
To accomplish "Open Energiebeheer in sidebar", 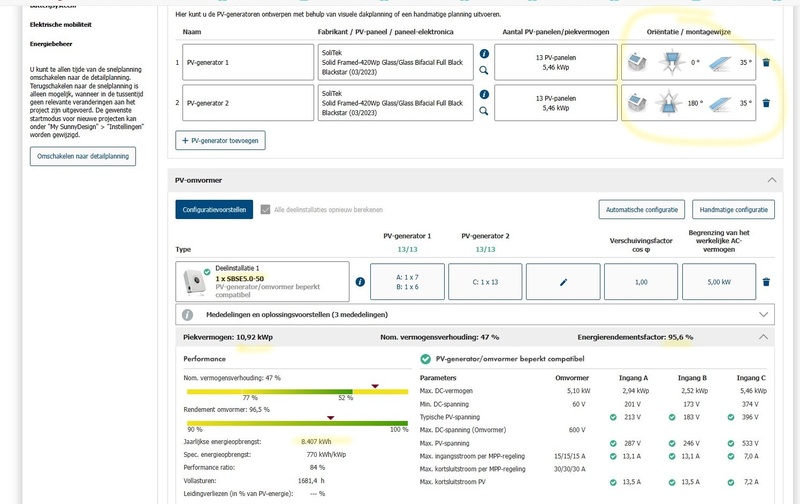I will click(x=51, y=44).
